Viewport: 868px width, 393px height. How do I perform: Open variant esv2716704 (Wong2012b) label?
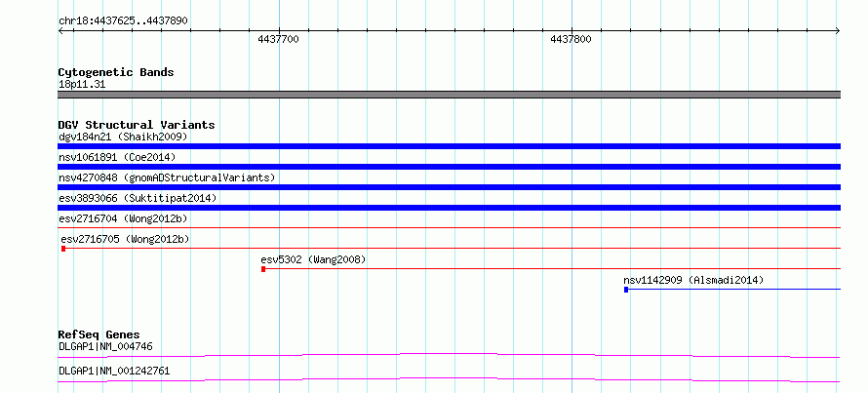123,218
